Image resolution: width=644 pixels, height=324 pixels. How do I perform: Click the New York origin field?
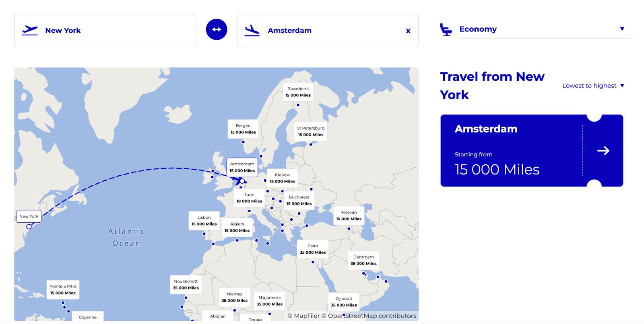tap(105, 31)
